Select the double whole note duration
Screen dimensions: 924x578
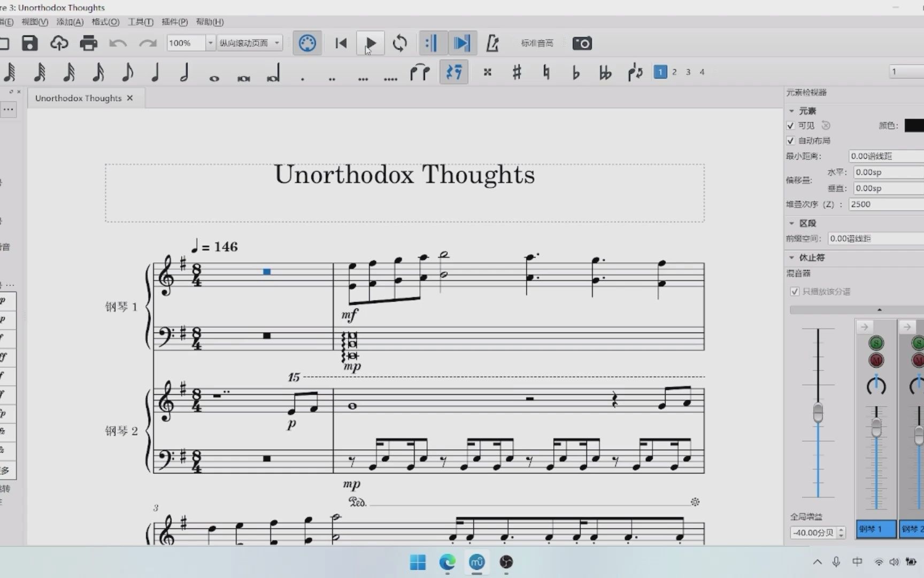(x=244, y=78)
